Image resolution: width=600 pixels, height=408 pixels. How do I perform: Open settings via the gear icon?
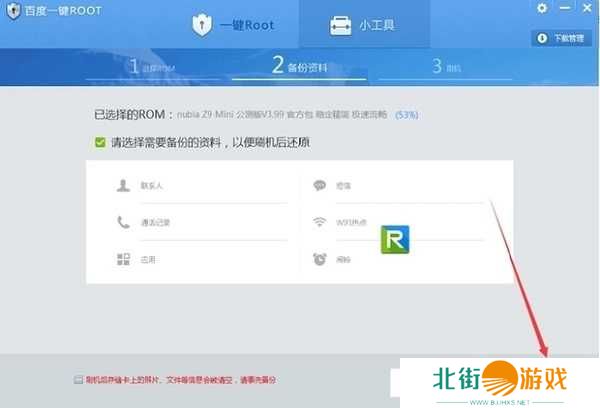(x=542, y=8)
